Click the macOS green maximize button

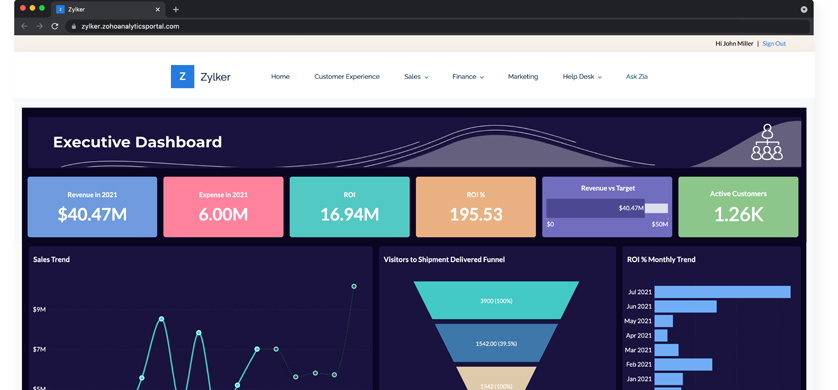click(42, 8)
